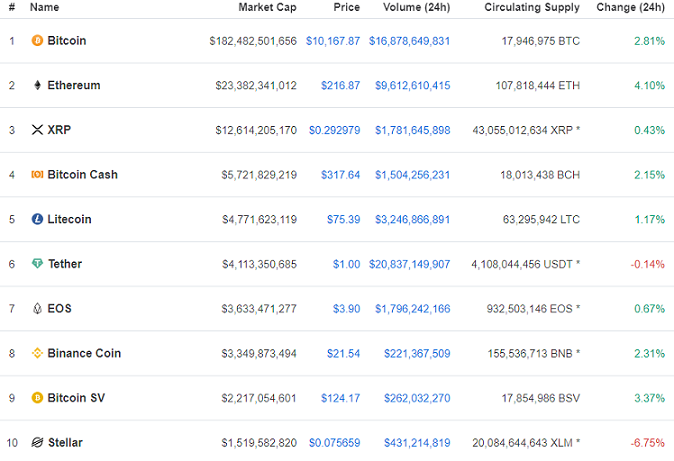Open the Ethereum coin name link

click(74, 85)
